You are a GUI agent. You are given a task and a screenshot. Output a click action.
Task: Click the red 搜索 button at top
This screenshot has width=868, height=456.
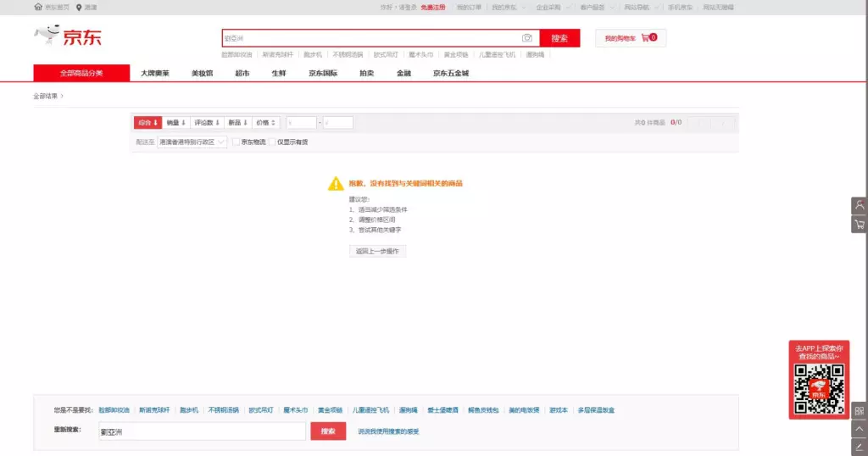coord(559,38)
